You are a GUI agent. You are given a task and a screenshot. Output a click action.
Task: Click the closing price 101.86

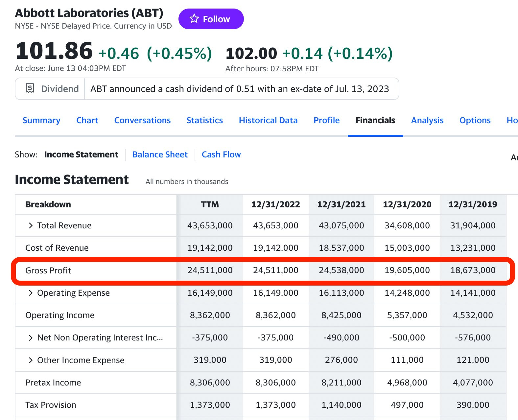(x=54, y=51)
